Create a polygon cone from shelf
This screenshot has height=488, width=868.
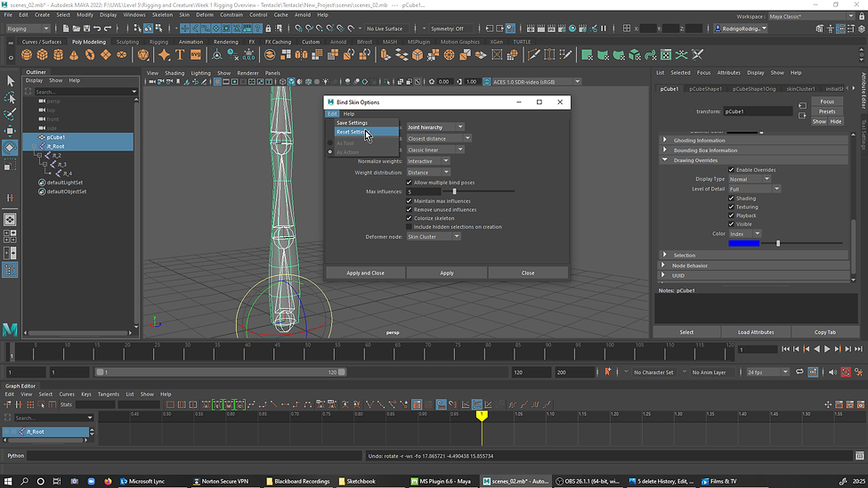pos(74,55)
